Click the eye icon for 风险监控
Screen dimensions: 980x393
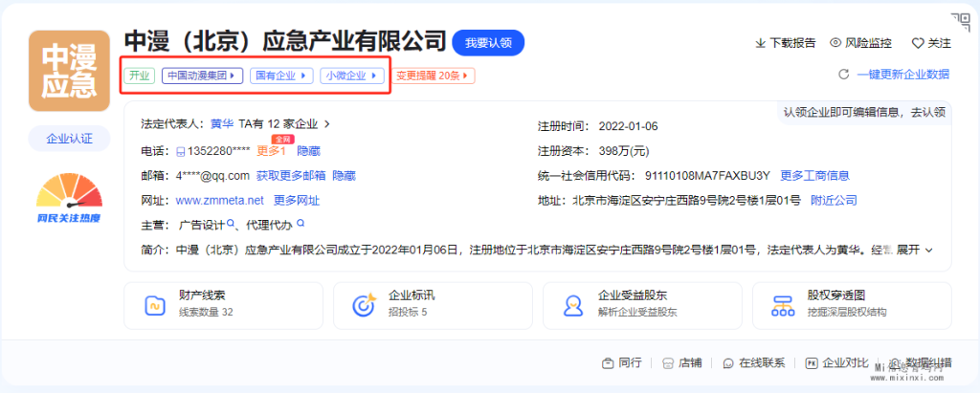click(835, 43)
